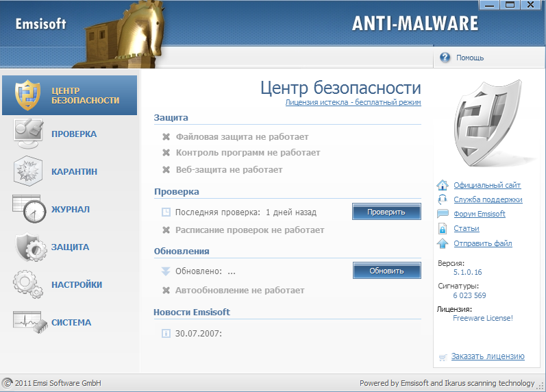Click the Файловая защита не работает status
The image size is (546, 392).
pyautogui.click(x=242, y=137)
